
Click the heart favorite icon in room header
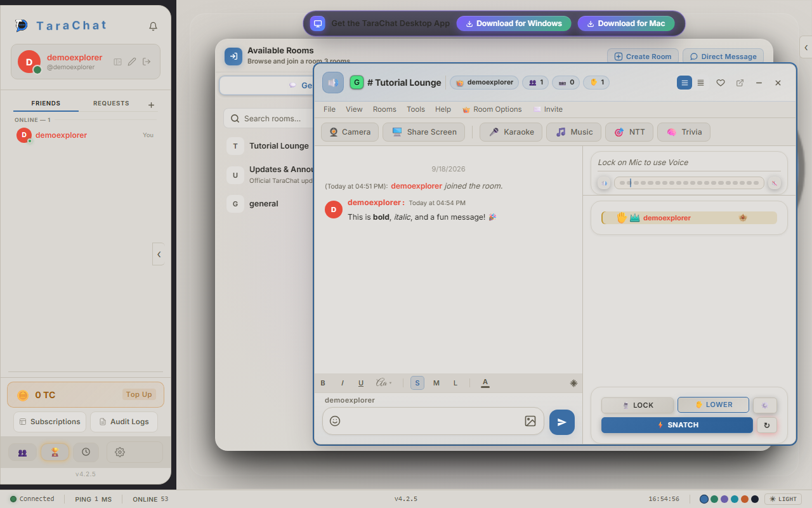(x=721, y=83)
